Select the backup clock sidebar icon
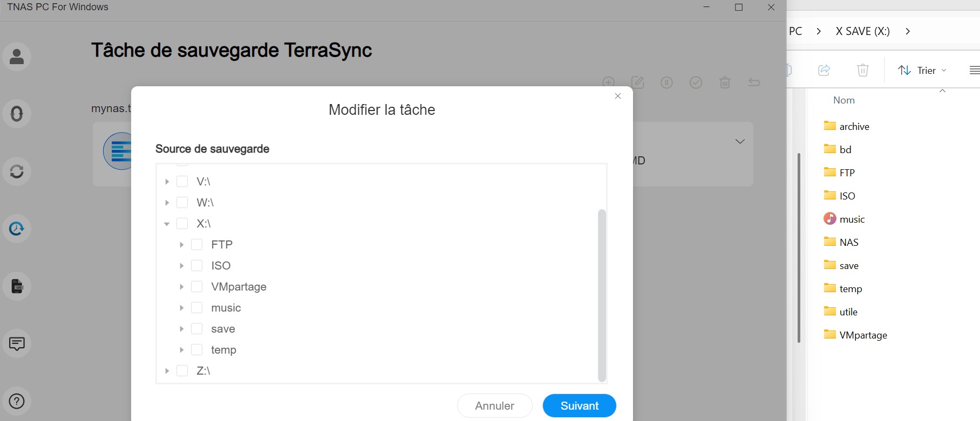The image size is (980, 421). [17, 229]
